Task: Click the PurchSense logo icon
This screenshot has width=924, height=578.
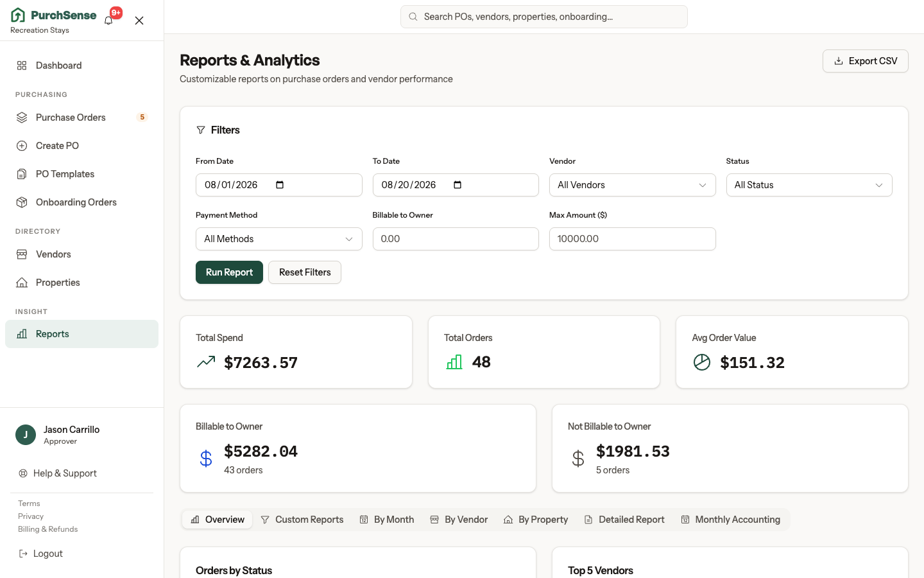Action: pos(18,15)
